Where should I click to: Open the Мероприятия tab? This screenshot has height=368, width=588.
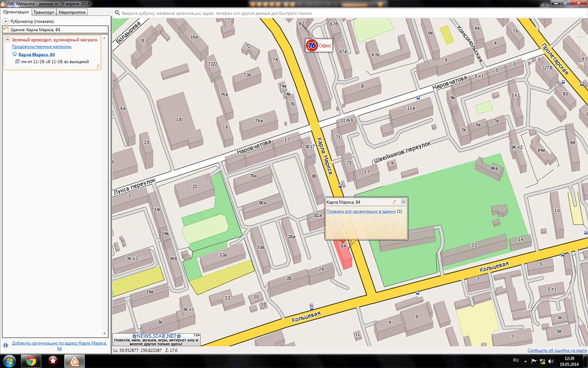72,12
